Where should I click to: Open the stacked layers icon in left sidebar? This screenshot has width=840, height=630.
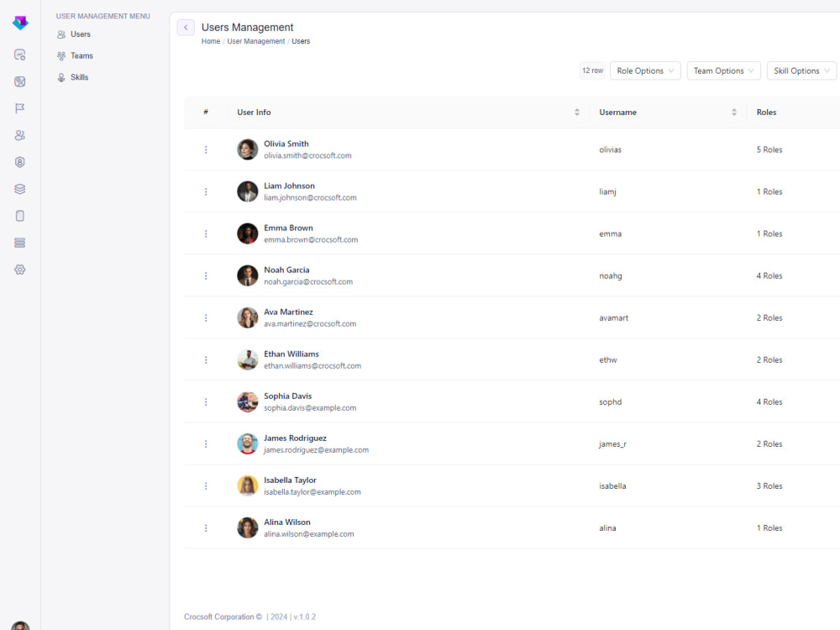[20, 188]
